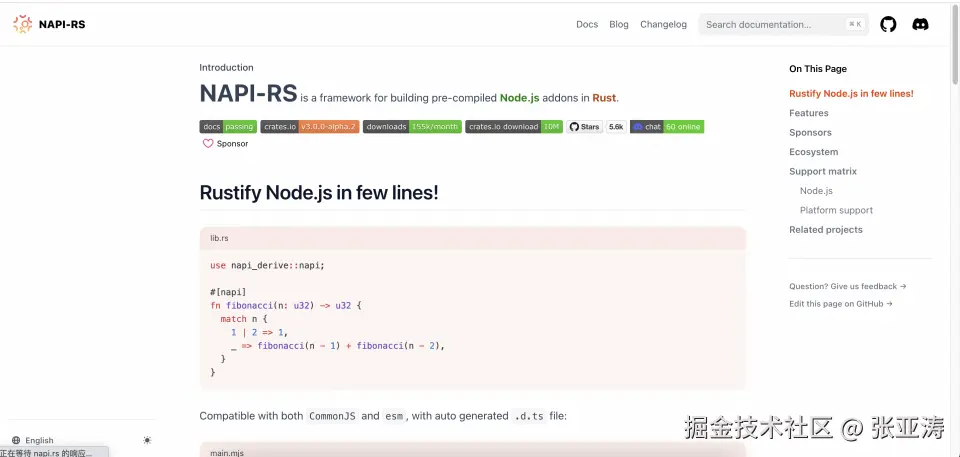
Task: Toggle the light/dark theme sun icon
Action: pyautogui.click(x=147, y=440)
